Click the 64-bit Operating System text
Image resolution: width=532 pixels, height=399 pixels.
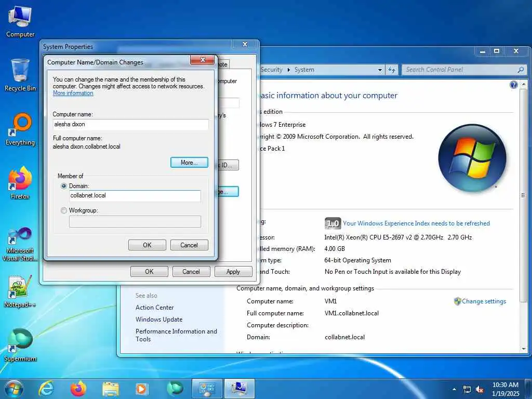coord(357,260)
